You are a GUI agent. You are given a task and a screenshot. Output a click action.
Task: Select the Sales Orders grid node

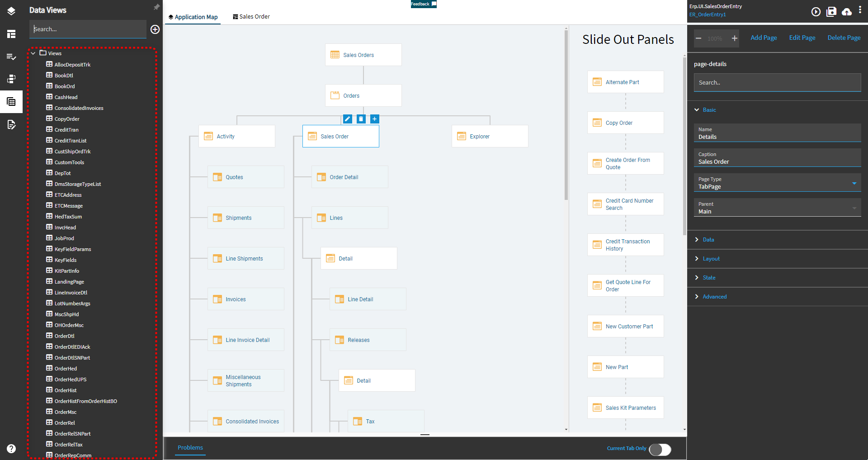coord(363,55)
